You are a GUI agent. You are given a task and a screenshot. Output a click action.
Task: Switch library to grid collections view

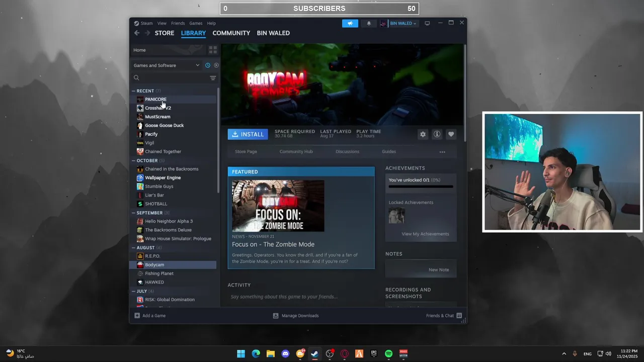point(213,50)
